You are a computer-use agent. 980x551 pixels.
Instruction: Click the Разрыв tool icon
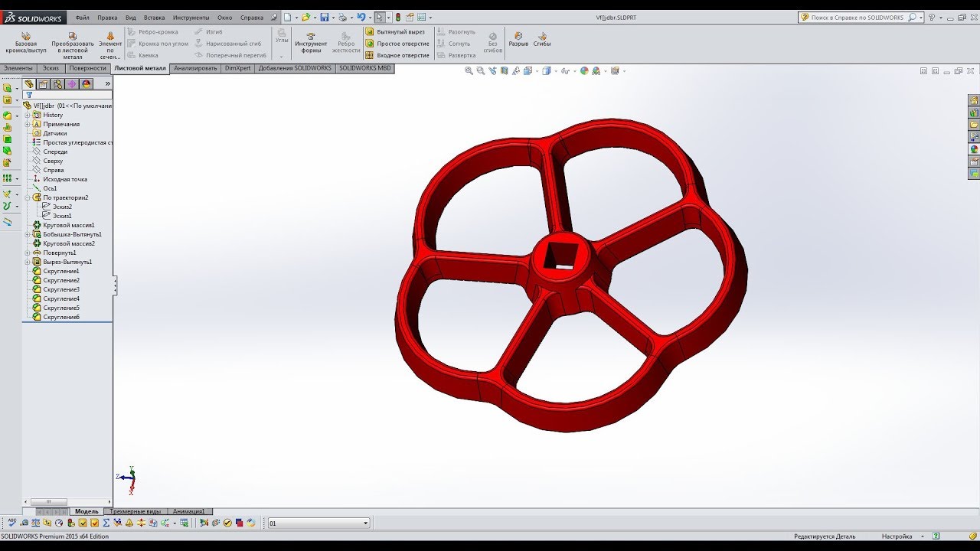[518, 38]
